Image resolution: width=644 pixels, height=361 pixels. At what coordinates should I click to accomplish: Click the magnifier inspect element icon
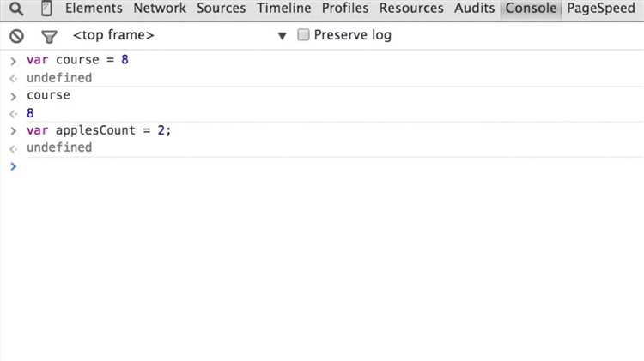pos(16,9)
